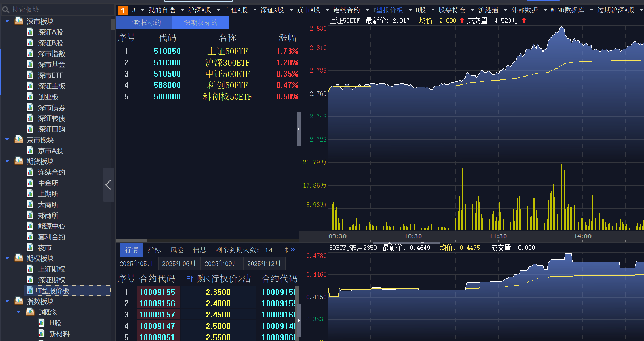The width and height of the screenshot is (644, 341).
Task: Click the strike price sort icon
Action: [x=190, y=279]
